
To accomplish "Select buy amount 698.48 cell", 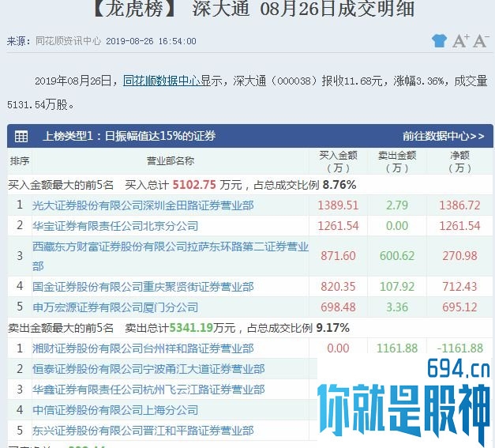I will coord(338,307).
